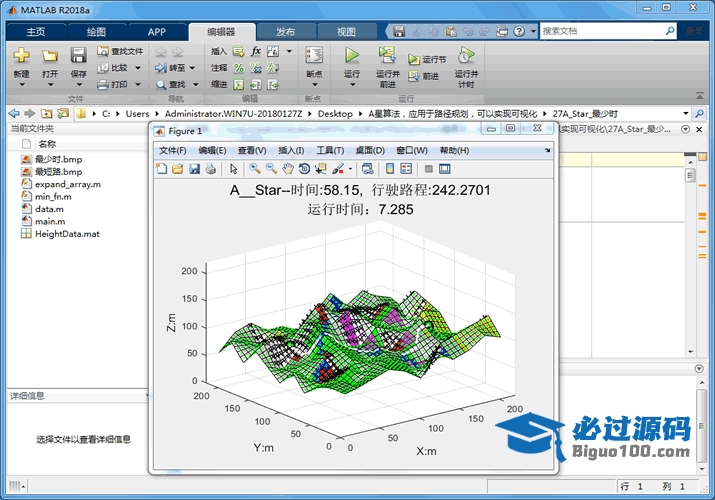The height and width of the screenshot is (500, 715).
Task: Click the Open (打开) folder icon
Action: 50,56
